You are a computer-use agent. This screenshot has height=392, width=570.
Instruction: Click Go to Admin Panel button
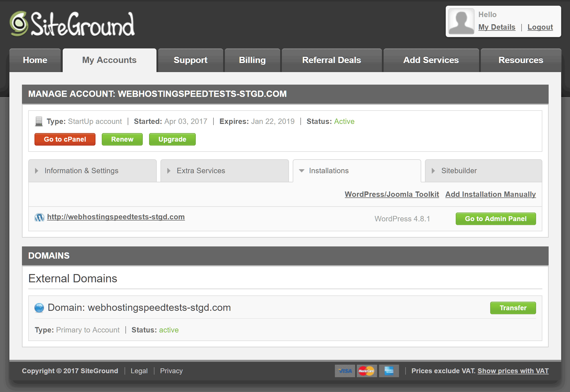tap(496, 219)
